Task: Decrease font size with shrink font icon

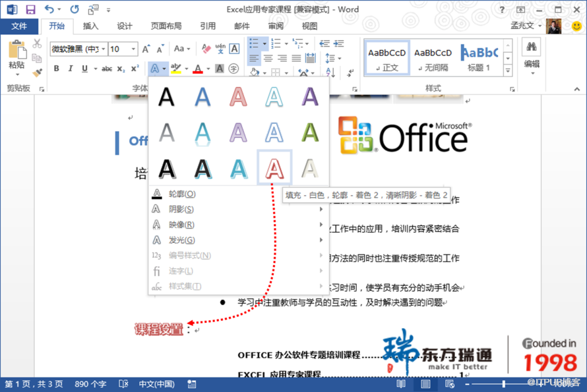Action: pyautogui.click(x=161, y=49)
